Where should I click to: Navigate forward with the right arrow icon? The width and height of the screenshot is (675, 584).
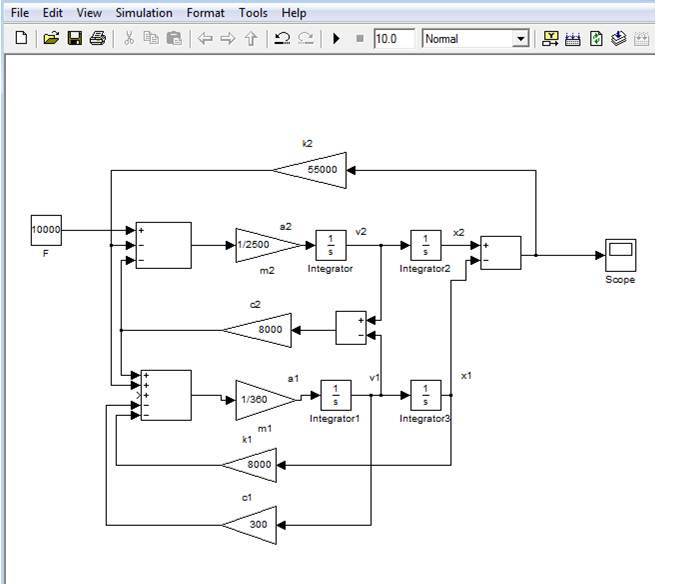click(x=228, y=39)
